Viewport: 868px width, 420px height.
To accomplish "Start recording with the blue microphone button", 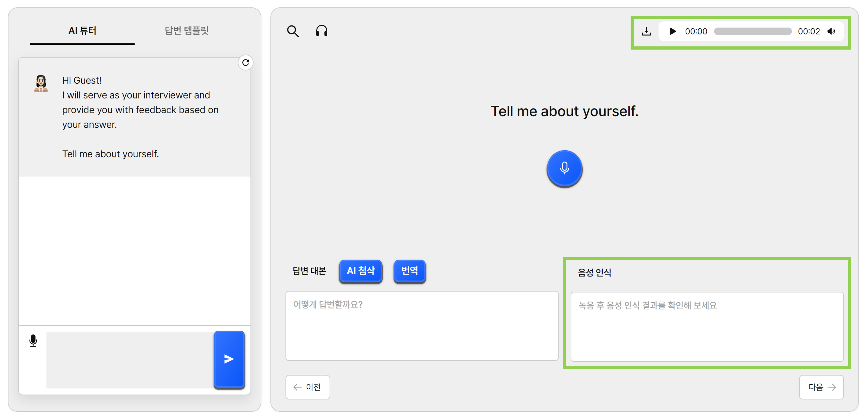I will 564,168.
